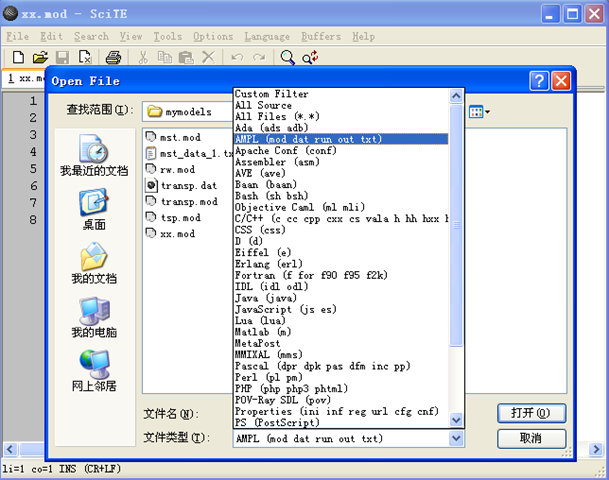Choose Properties (ini inf reg url cfg cnf)
Screen dimensions: 609x480
(x=341, y=411)
